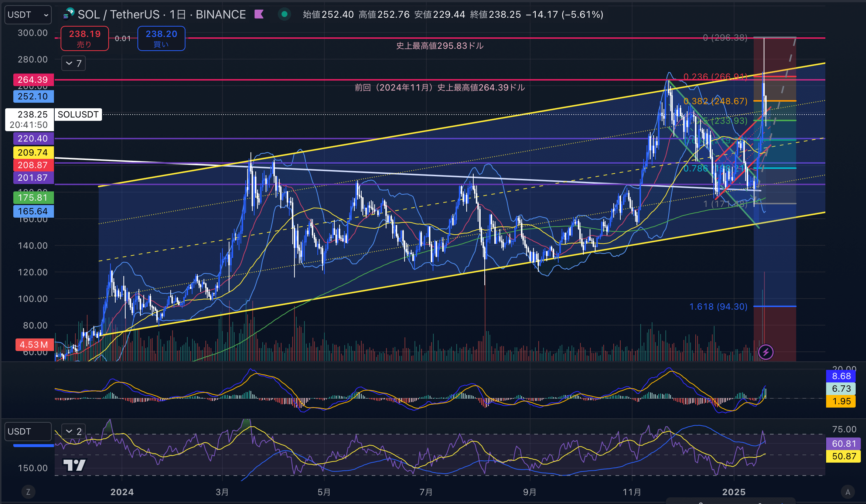Screen dimensions: 866x504
Task: Click the 238.20 buy button
Action: click(161, 38)
